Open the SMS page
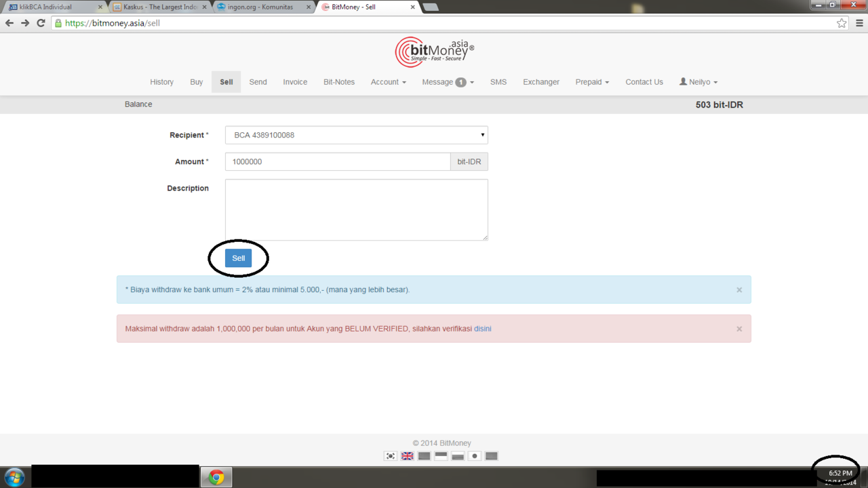Image resolution: width=868 pixels, height=488 pixels. 498,82
